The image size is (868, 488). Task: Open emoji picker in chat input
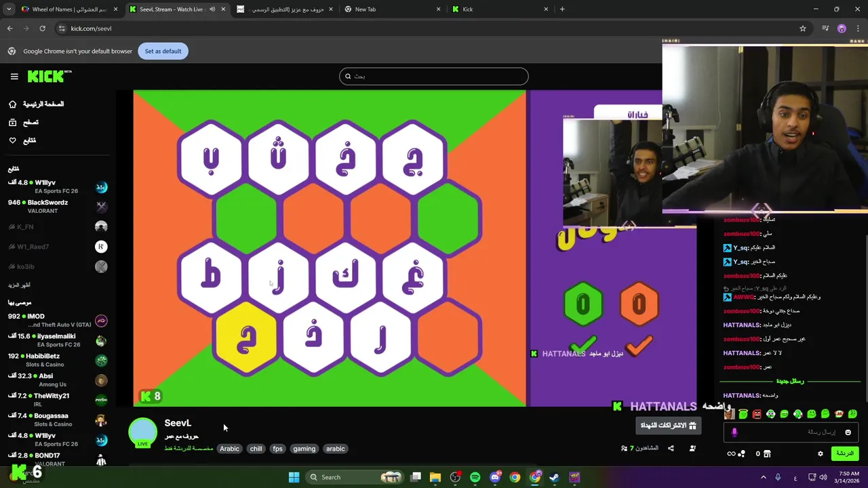click(x=848, y=432)
